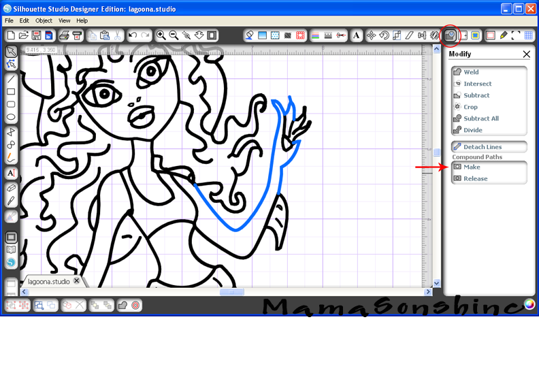Open the File menu
539x392 pixels.
pyautogui.click(x=9, y=21)
